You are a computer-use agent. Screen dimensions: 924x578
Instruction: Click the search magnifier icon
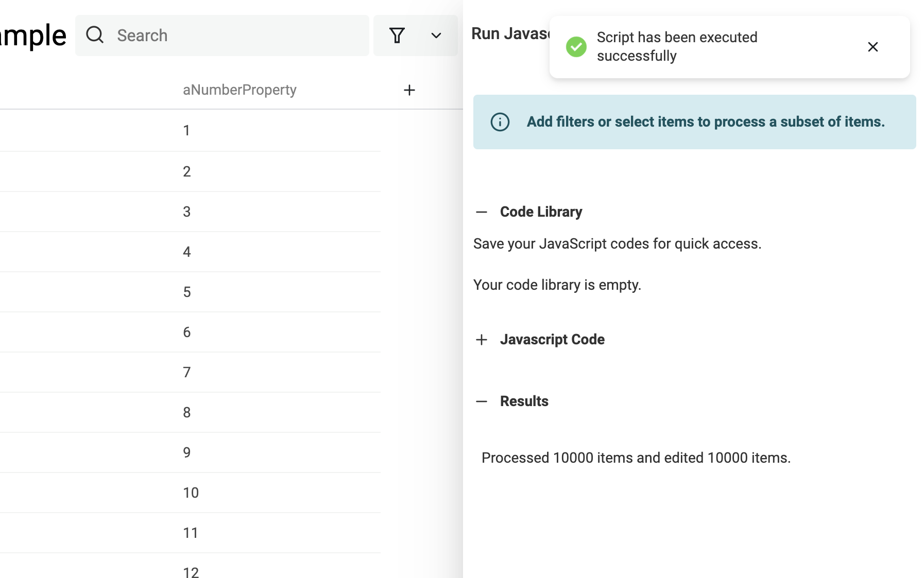(95, 35)
